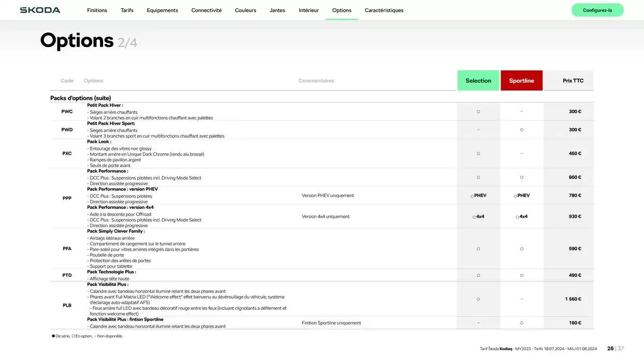Open the Jantes tab
This screenshot has width=644, height=362.
pos(277,10)
